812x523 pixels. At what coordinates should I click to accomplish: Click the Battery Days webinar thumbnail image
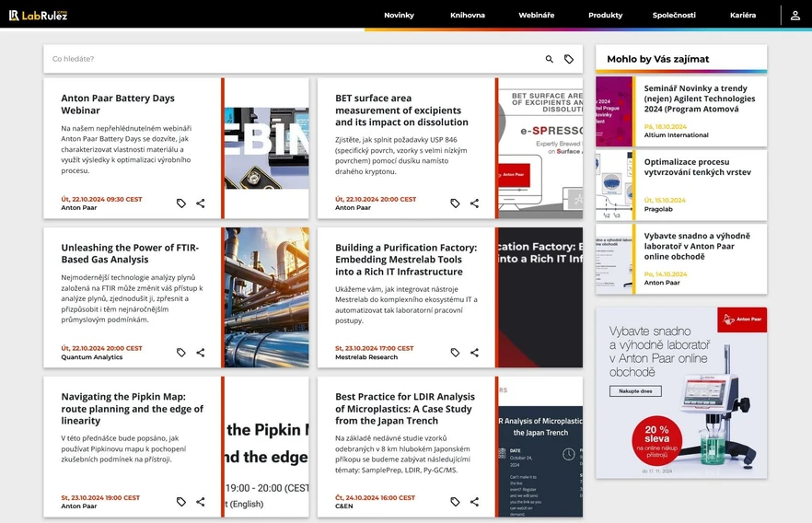pyautogui.click(x=267, y=148)
